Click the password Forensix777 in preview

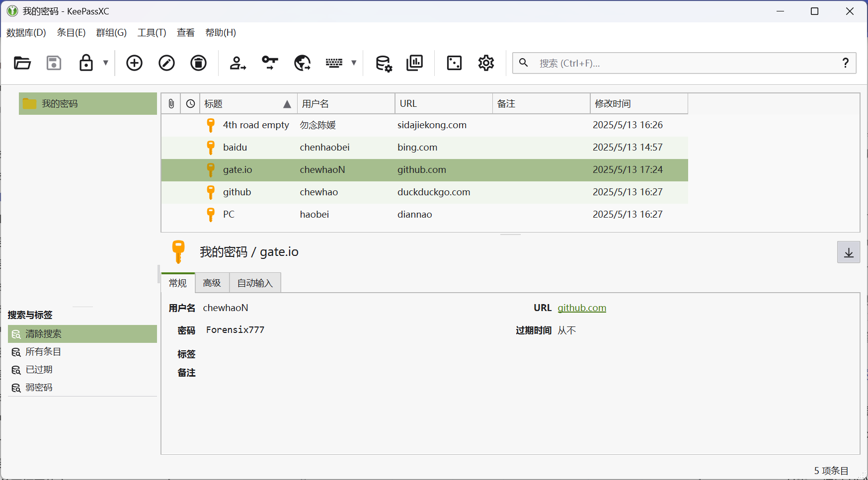[x=235, y=330]
